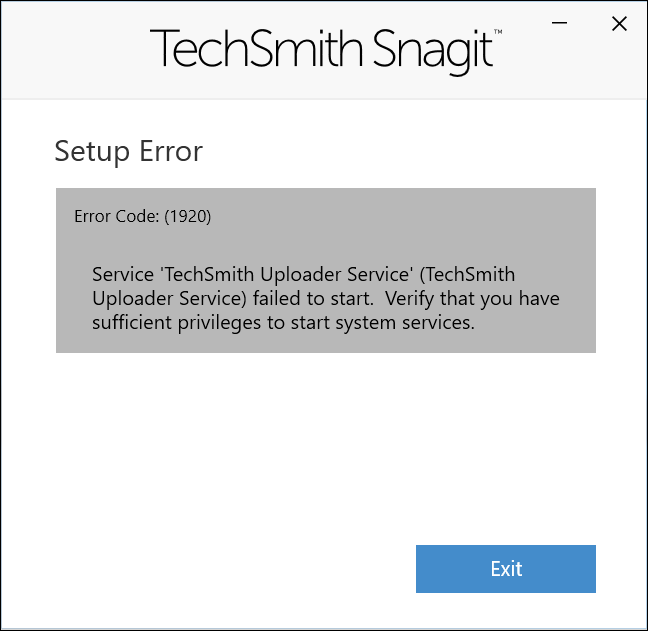The width and height of the screenshot is (648, 631).
Task: Click the Error Code label
Action: [x=116, y=215]
